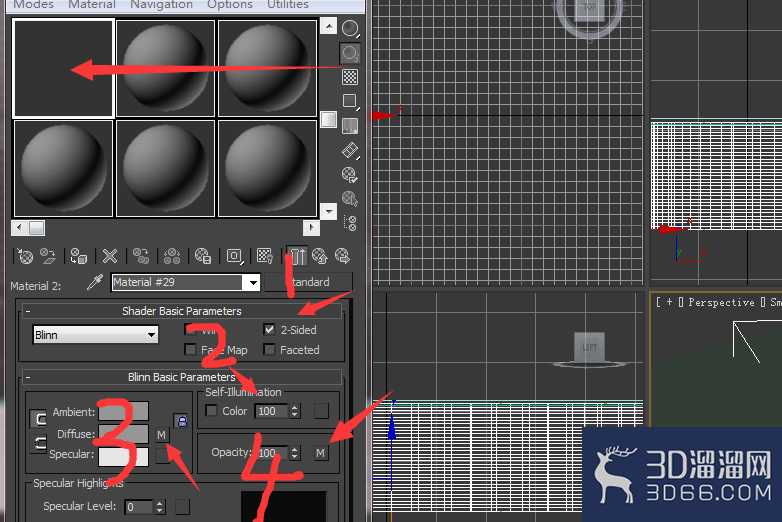Open the Material #29 name dropdown arrow
This screenshot has height=522, width=782.
click(x=253, y=283)
